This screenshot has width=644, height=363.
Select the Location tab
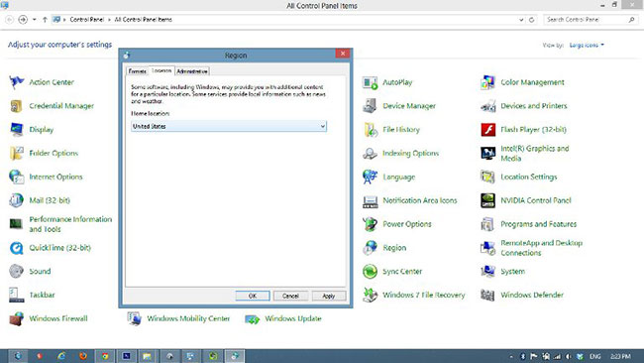(x=161, y=70)
